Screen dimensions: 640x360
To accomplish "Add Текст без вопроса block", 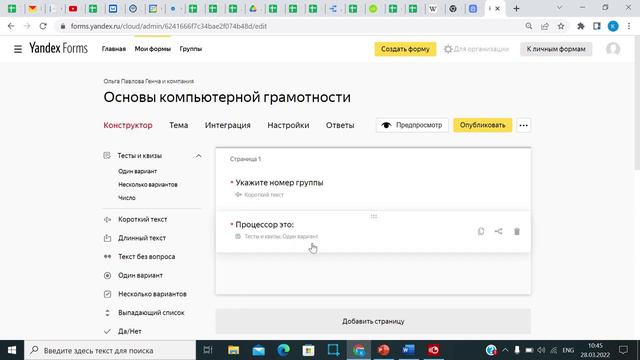I will 147,257.
